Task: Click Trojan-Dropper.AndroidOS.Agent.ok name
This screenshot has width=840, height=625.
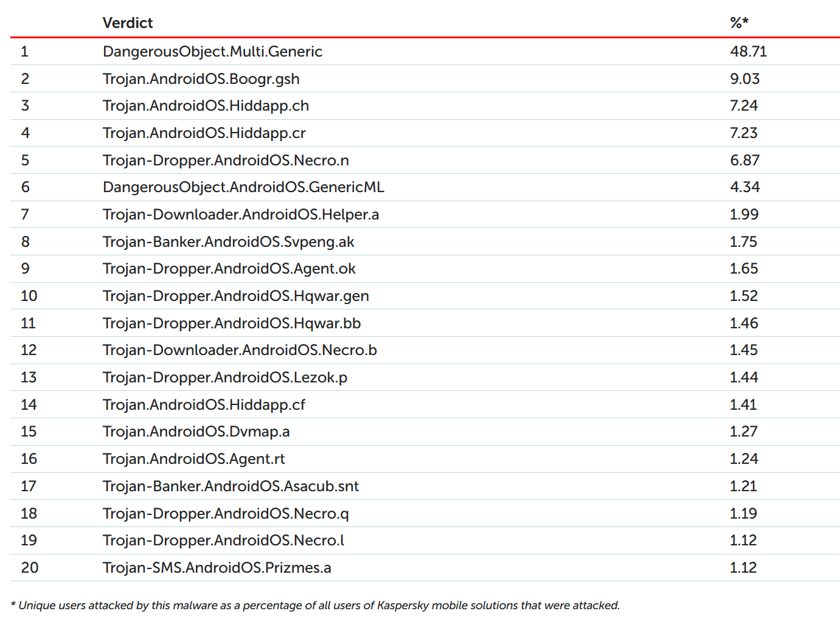Action: point(229,269)
